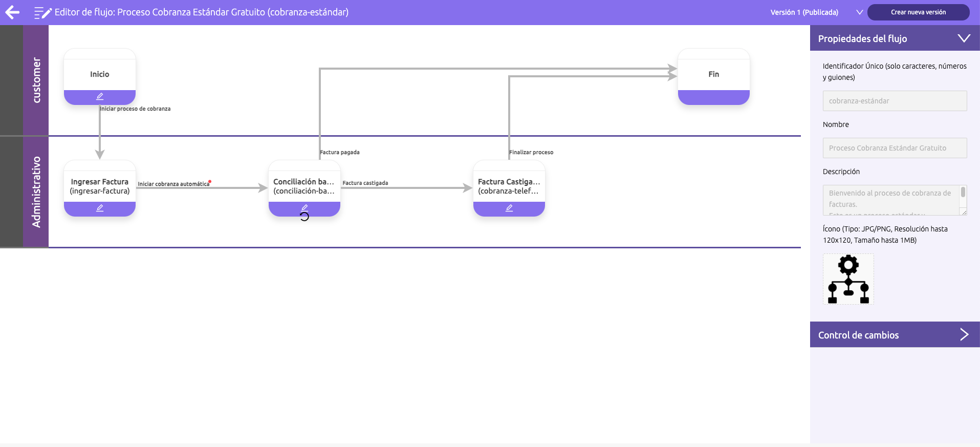The height and width of the screenshot is (447, 980).
Task: Select the Administrativo swimlane label
Action: pos(36,191)
